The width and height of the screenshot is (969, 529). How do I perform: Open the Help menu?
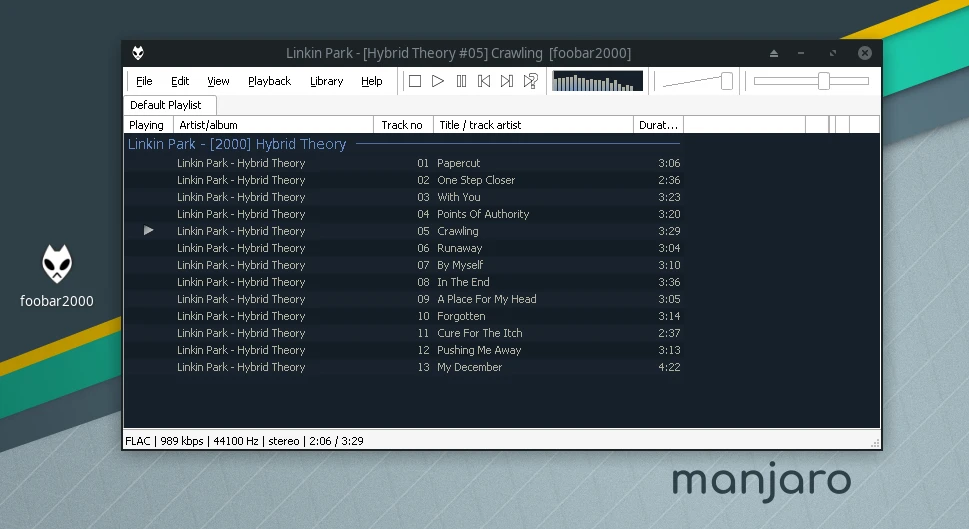[371, 81]
